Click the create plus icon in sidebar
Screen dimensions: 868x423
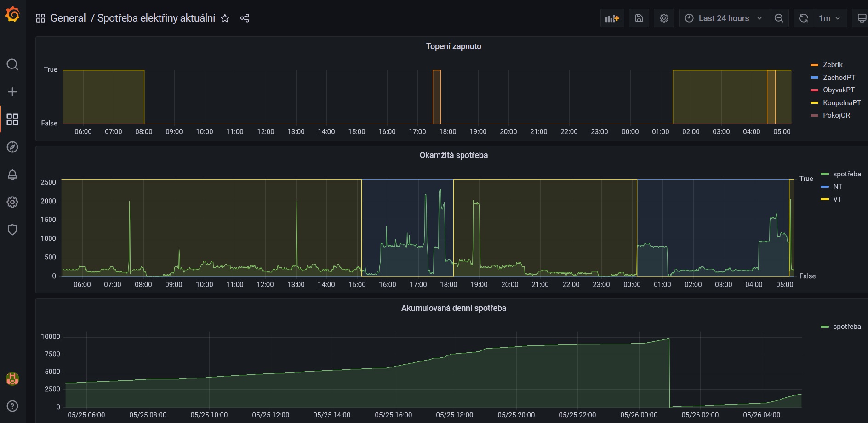(x=12, y=92)
